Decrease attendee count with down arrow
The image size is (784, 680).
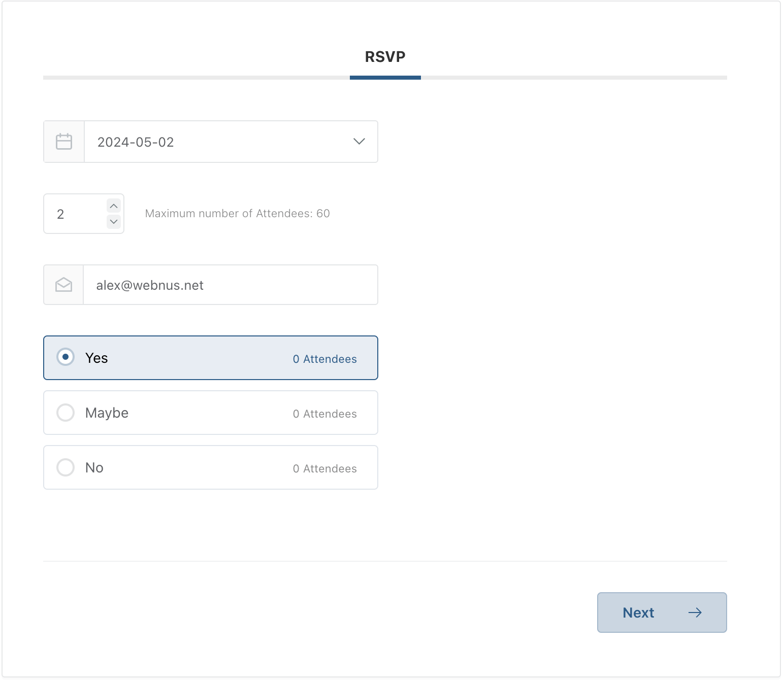[x=114, y=222]
